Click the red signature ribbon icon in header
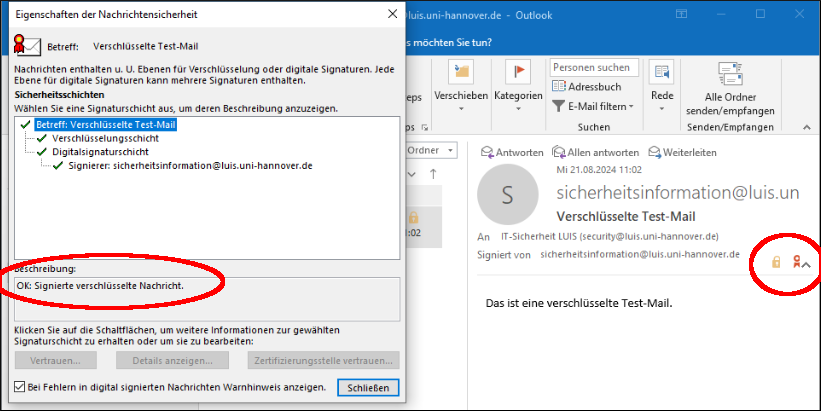 [796, 261]
